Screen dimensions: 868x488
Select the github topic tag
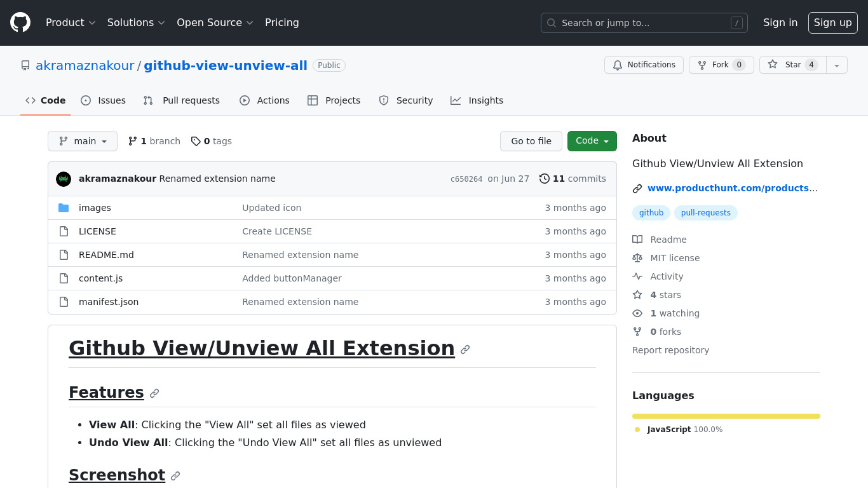(x=651, y=213)
